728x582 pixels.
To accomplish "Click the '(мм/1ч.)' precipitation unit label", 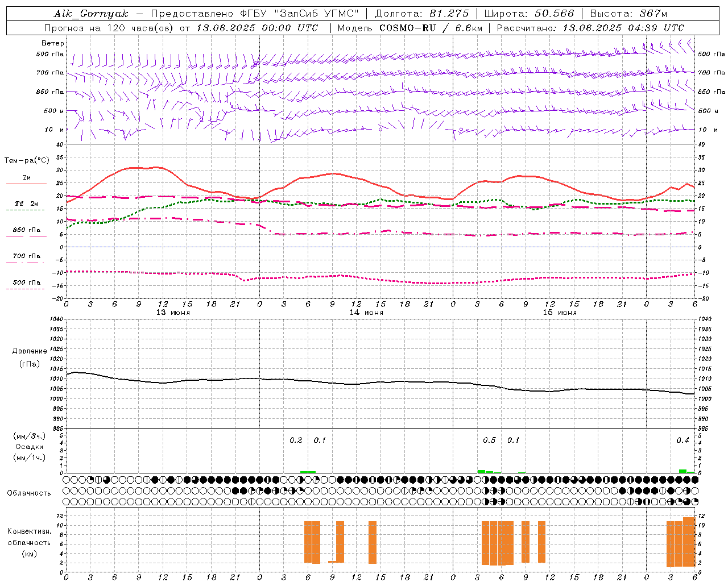I will coord(30,458).
